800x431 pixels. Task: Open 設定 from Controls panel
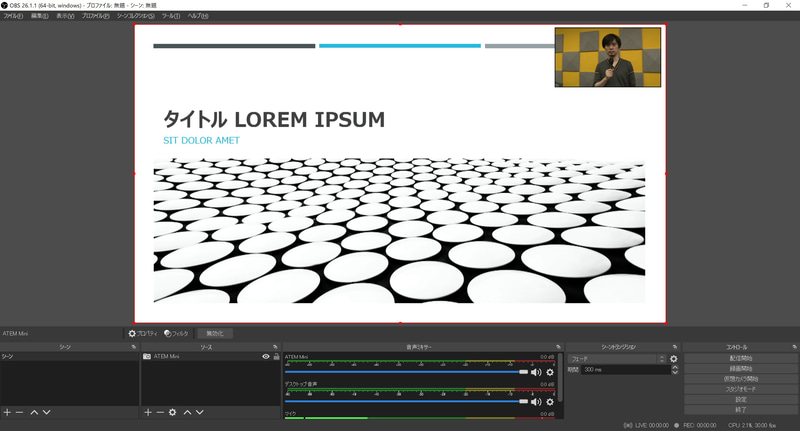tap(740, 399)
